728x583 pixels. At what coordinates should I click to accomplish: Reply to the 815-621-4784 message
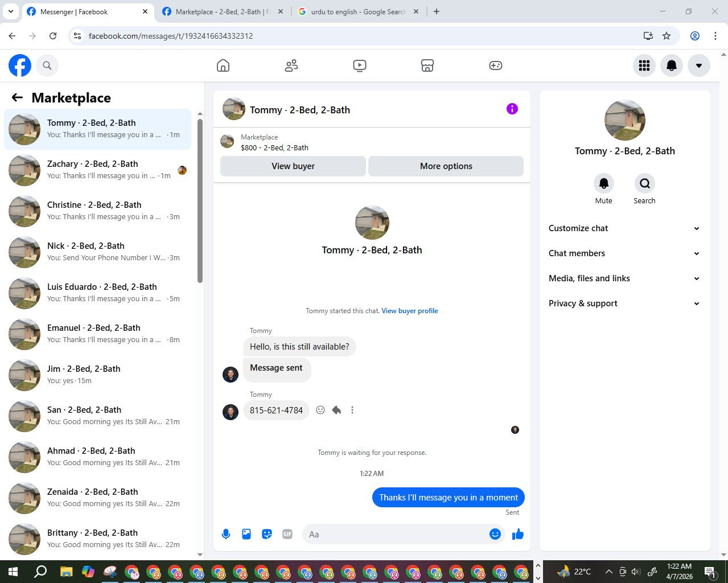(x=336, y=410)
